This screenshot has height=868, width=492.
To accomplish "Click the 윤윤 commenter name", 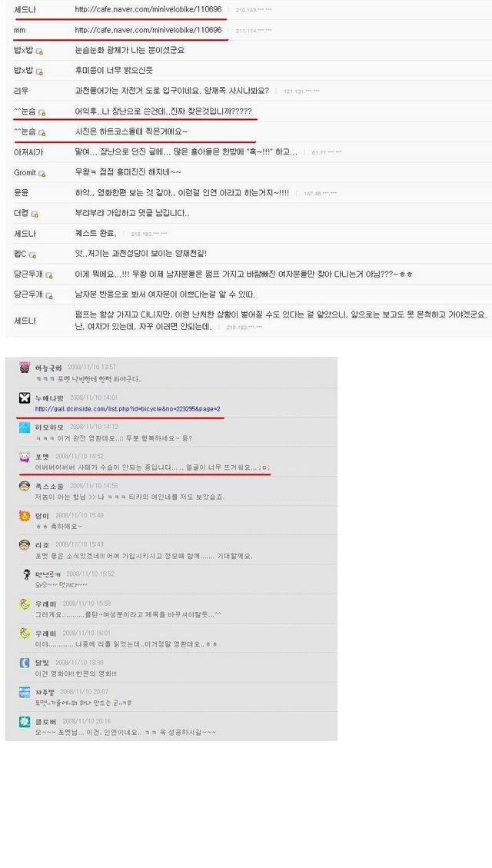I will [21, 193].
